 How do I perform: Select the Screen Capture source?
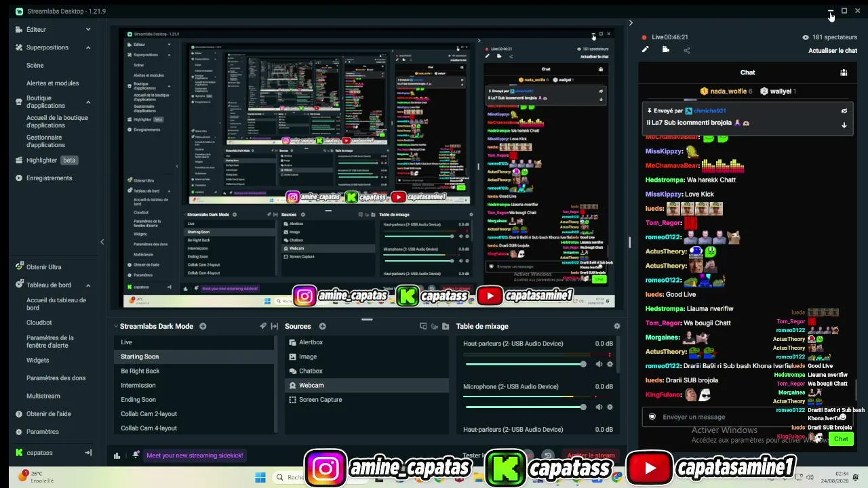tap(366, 400)
